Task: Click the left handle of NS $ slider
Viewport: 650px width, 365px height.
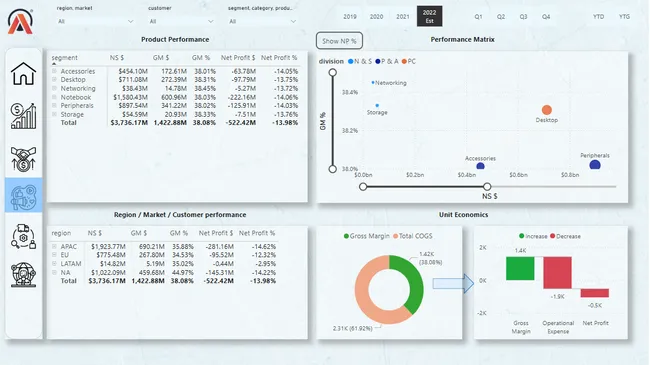Action: (x=363, y=187)
